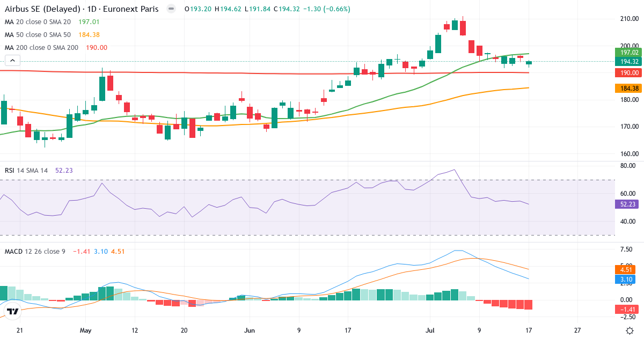This screenshot has width=644, height=338.
Task: Click the 160.00 price axis level
Action: [629, 154]
